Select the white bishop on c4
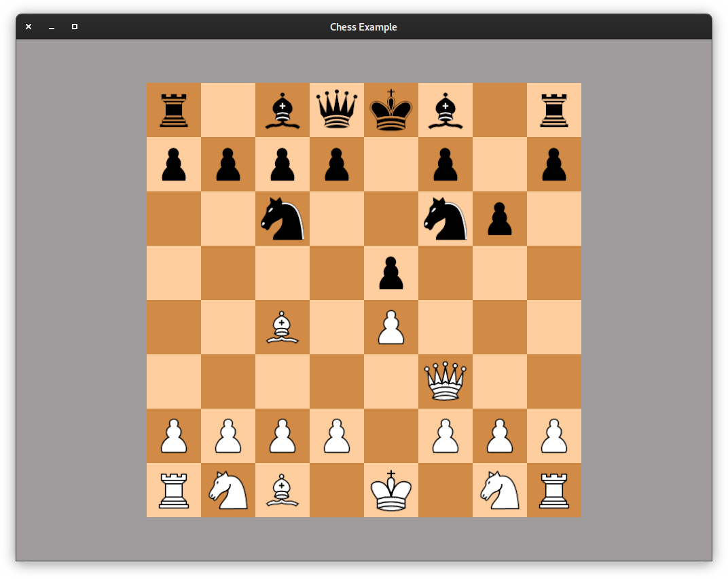This screenshot has height=579, width=728. click(x=283, y=327)
